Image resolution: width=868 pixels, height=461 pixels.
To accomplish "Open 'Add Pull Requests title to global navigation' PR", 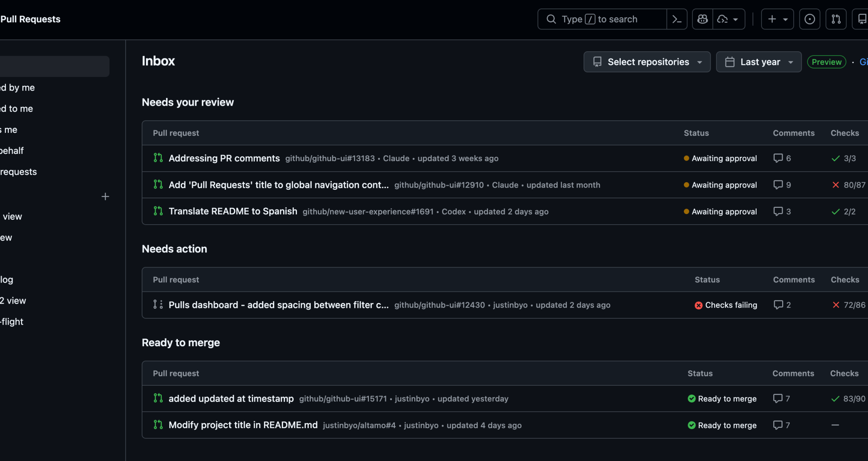I will (278, 185).
